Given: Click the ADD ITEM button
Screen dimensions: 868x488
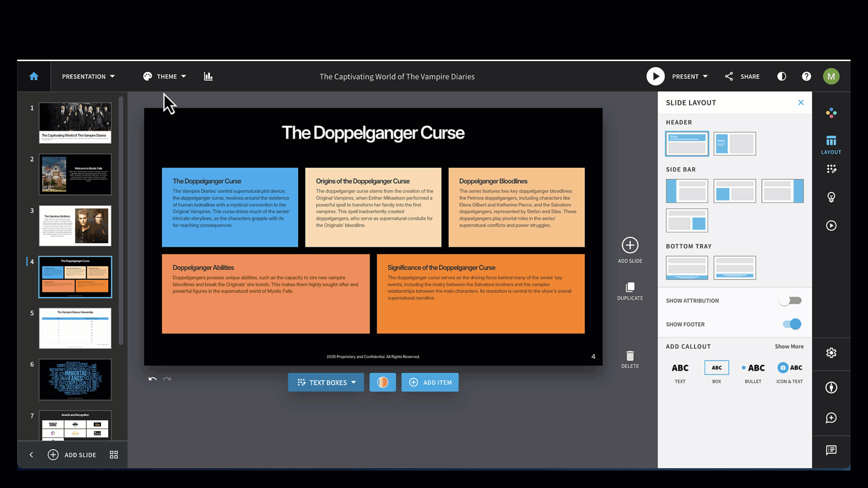Looking at the screenshot, I should pyautogui.click(x=430, y=382).
